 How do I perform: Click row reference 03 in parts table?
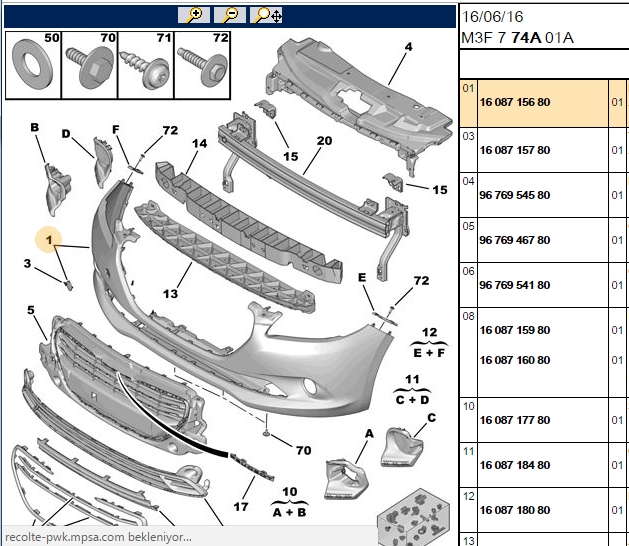click(468, 136)
